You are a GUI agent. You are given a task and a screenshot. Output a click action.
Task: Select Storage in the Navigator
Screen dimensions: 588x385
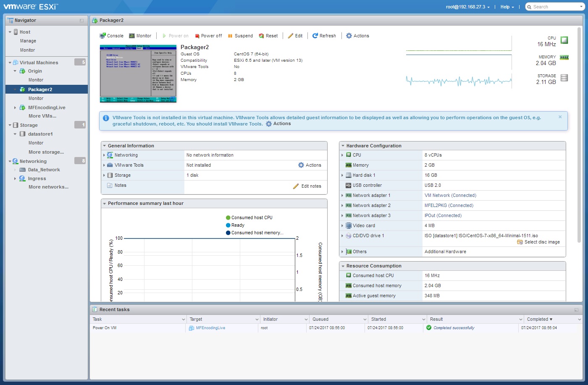(29, 125)
